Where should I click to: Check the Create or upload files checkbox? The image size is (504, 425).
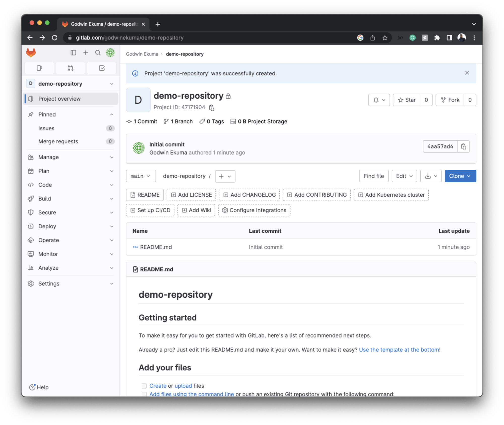pyautogui.click(x=144, y=386)
